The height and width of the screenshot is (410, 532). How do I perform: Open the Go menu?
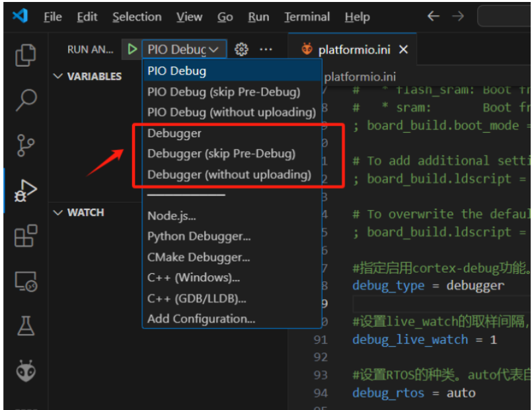pos(225,17)
